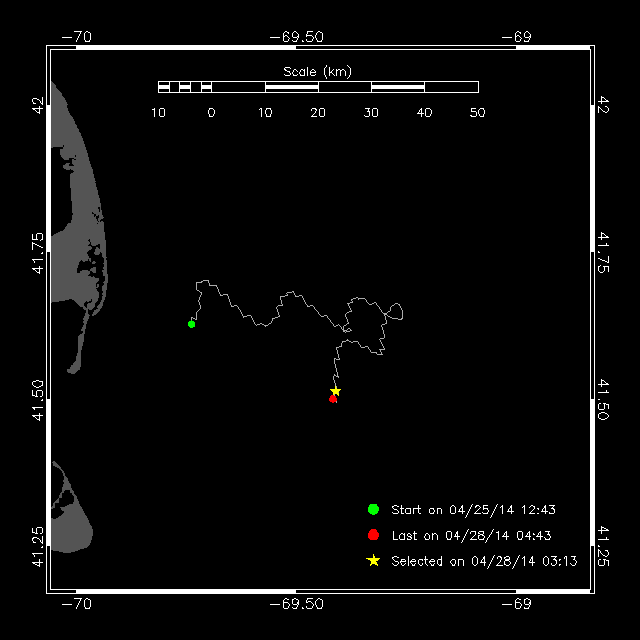Image resolution: width=640 pixels, height=640 pixels.
Task: Click the red circle icon in the legend
Action: click(x=374, y=536)
